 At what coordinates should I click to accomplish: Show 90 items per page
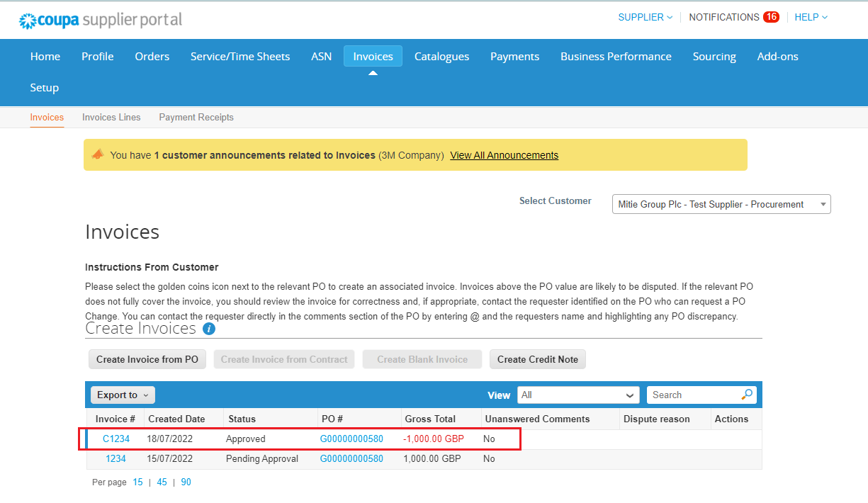[x=186, y=482]
